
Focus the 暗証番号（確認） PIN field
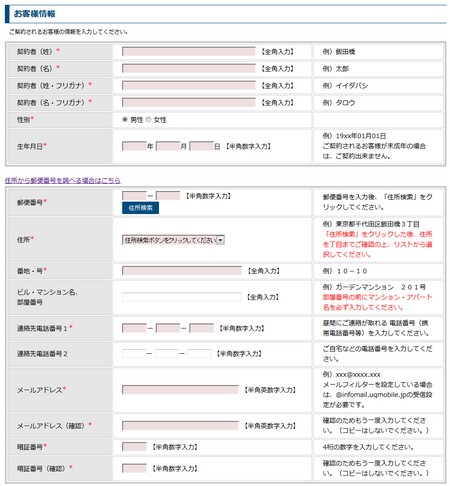pos(134,468)
